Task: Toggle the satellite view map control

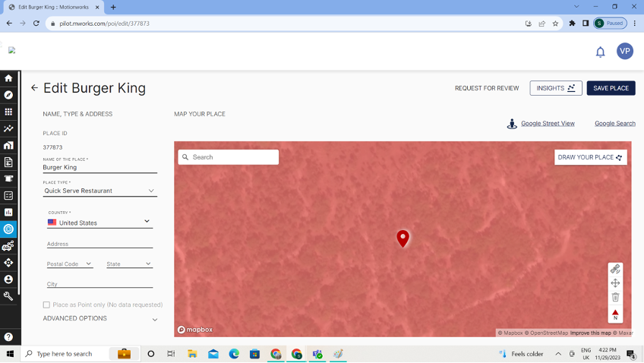Action: [x=615, y=269]
